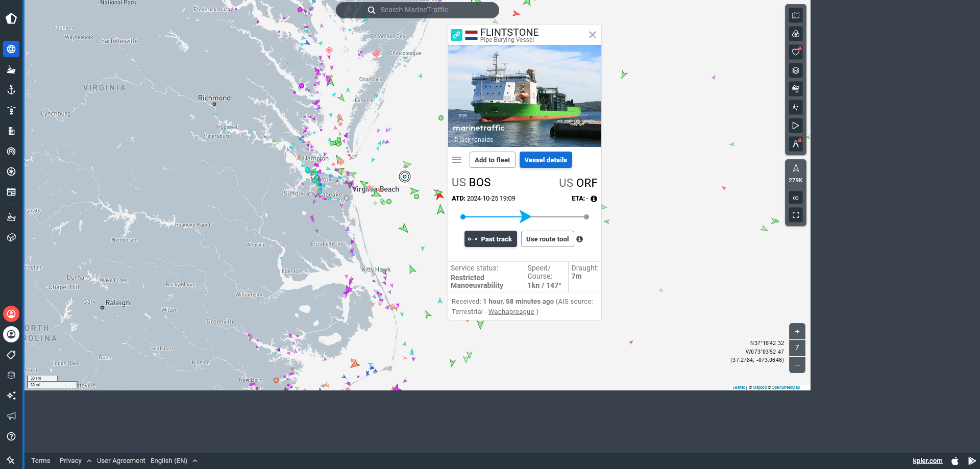The height and width of the screenshot is (469, 980).
Task: Close the FLINTSTONE vessel popup
Action: coord(592,35)
